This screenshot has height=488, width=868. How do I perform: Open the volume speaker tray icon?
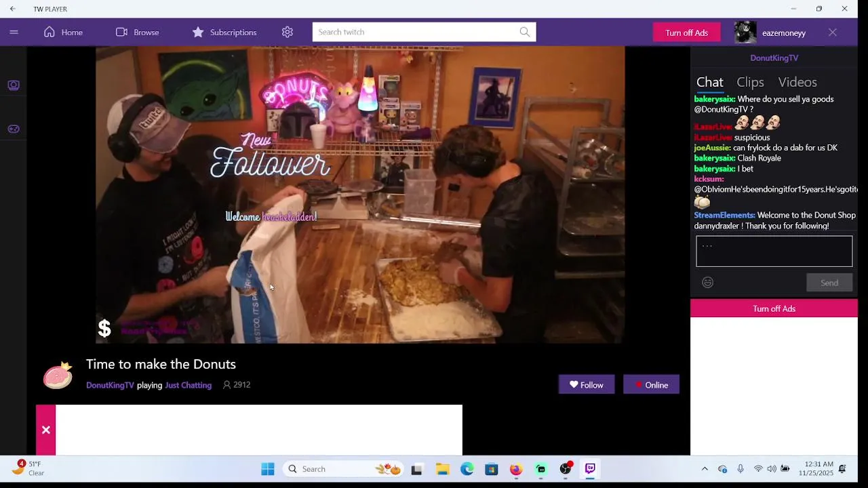pos(772,469)
